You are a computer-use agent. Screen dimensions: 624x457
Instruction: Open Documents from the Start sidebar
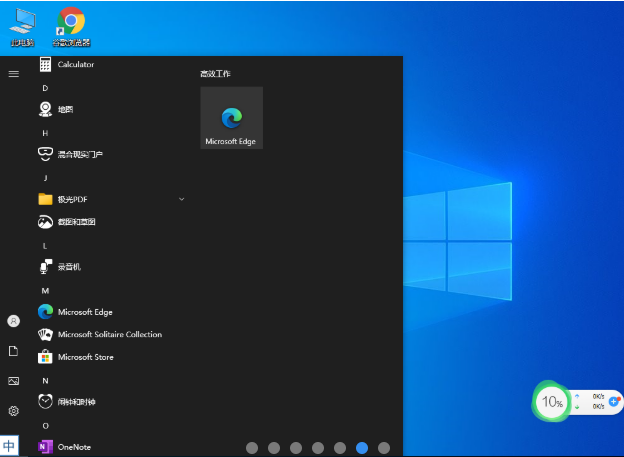pos(14,351)
